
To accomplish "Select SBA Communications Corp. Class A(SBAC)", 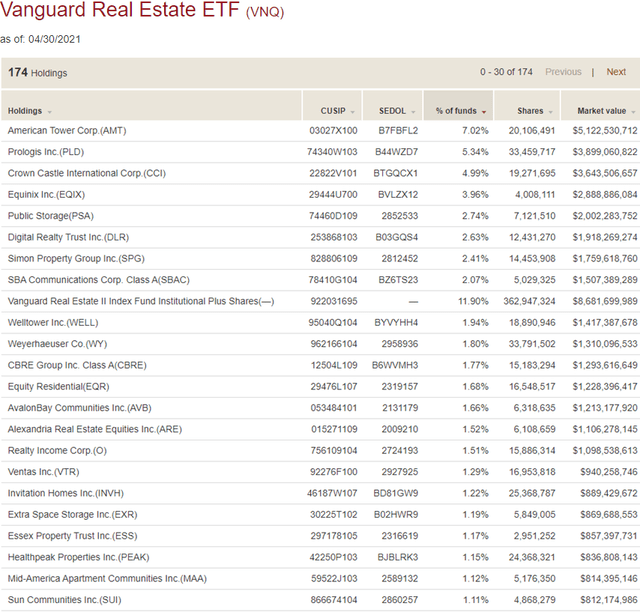I will 99,280.
